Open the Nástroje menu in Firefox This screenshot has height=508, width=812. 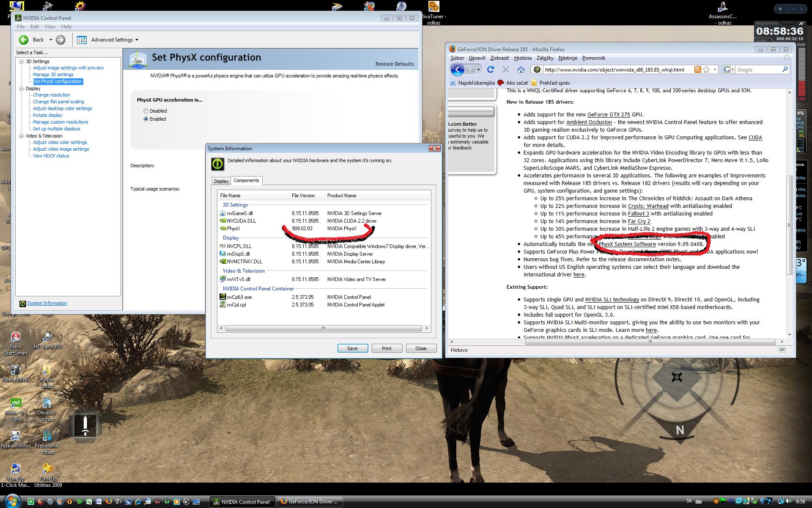[x=568, y=58]
